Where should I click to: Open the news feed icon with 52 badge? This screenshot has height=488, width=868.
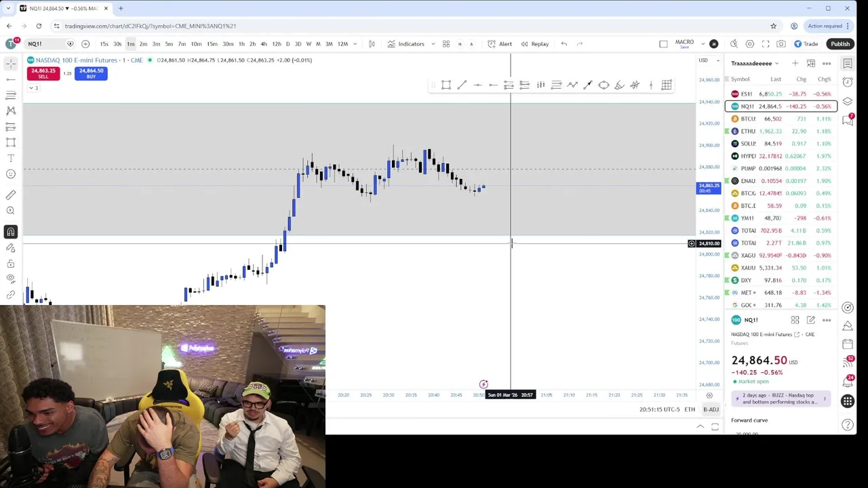tap(848, 362)
